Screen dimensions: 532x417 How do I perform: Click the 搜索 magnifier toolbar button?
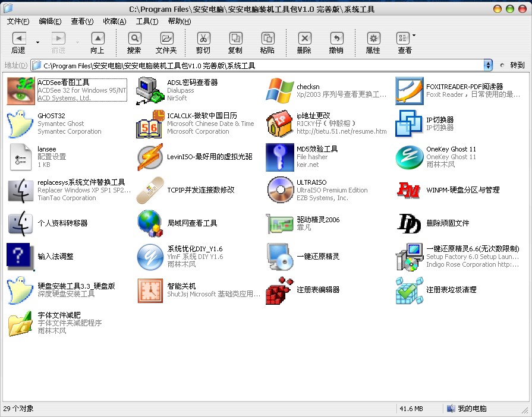point(134,43)
